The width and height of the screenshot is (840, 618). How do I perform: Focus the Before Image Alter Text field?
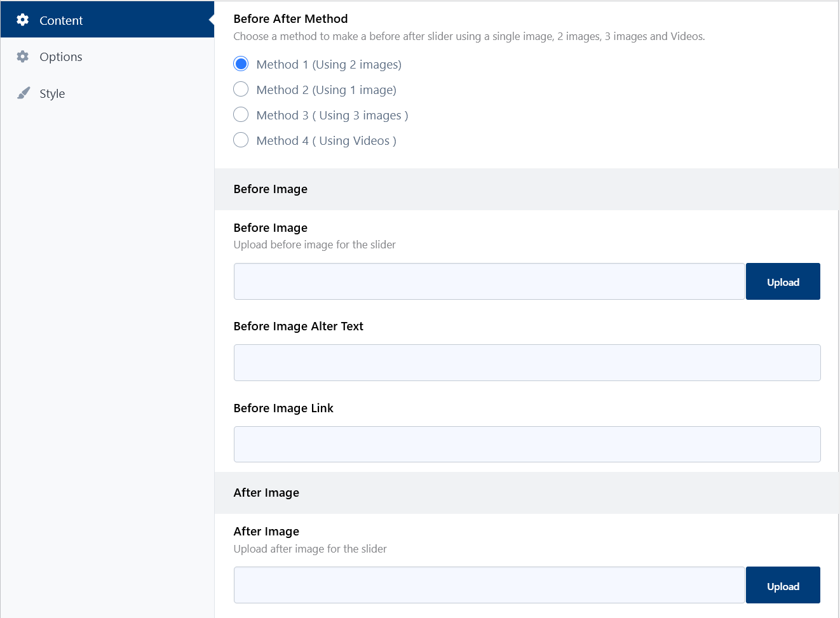[527, 363]
